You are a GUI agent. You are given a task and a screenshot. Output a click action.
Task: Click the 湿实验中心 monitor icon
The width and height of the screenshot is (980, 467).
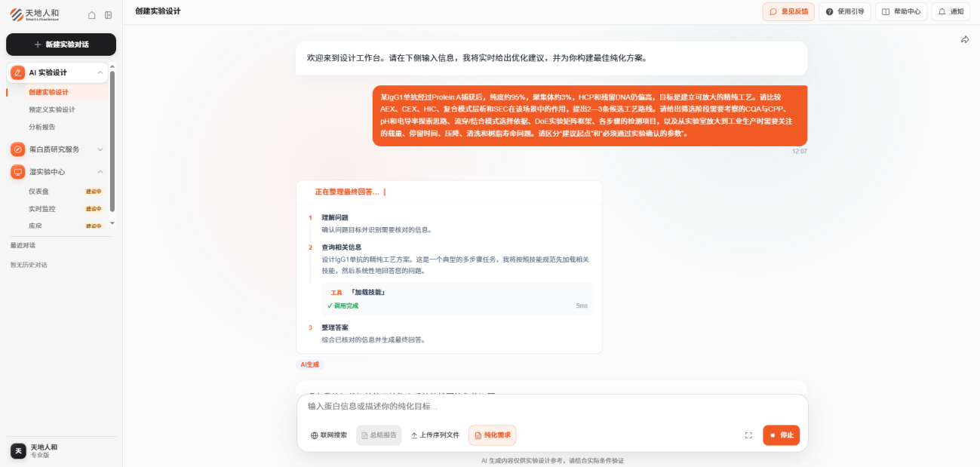(17, 172)
